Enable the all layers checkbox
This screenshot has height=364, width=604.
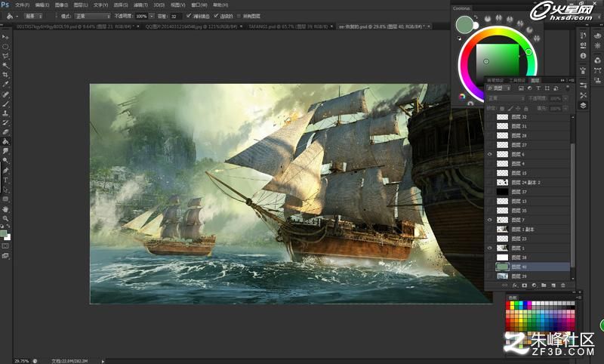tap(239, 16)
